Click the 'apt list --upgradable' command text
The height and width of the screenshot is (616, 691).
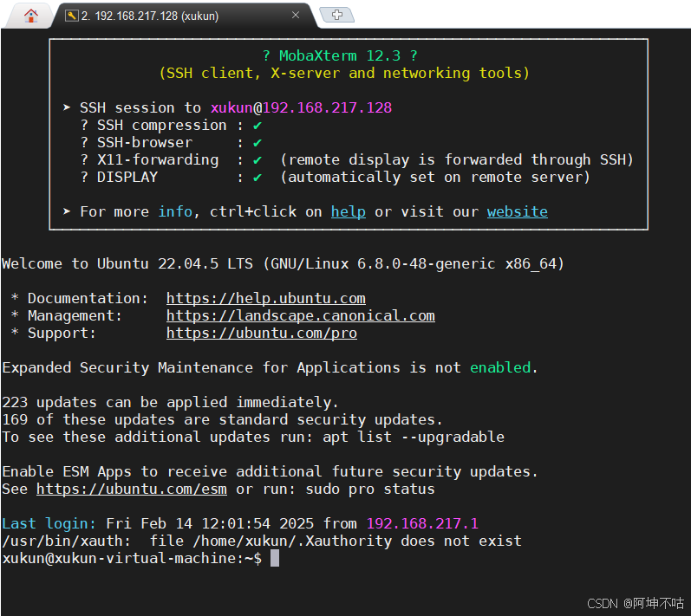pyautogui.click(x=414, y=438)
